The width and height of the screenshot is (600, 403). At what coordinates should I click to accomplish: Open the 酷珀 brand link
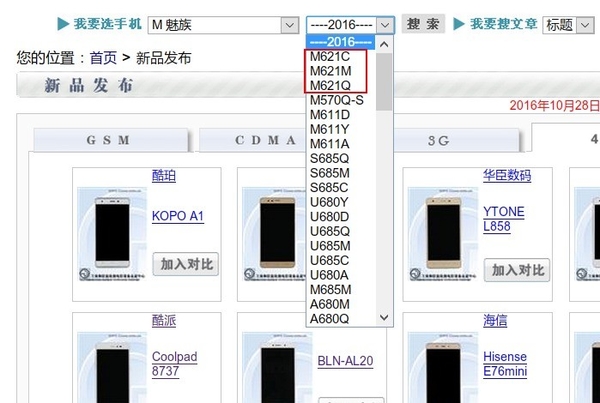(164, 175)
